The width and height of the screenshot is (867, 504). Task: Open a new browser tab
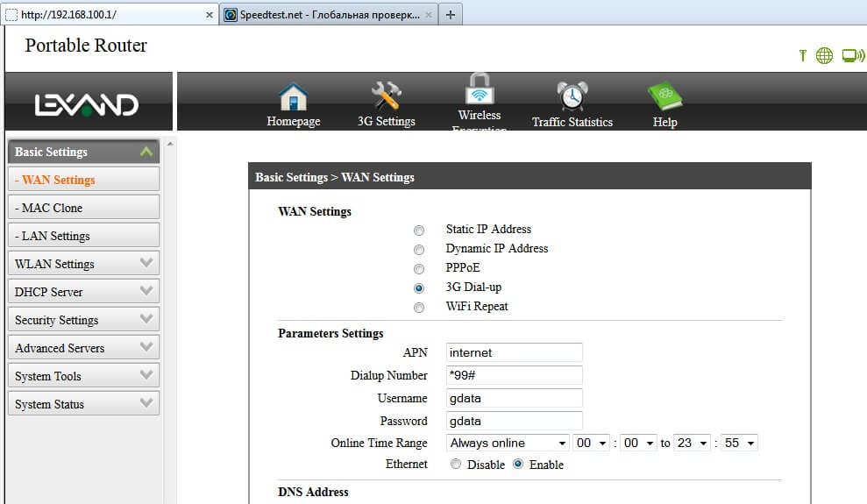click(450, 15)
